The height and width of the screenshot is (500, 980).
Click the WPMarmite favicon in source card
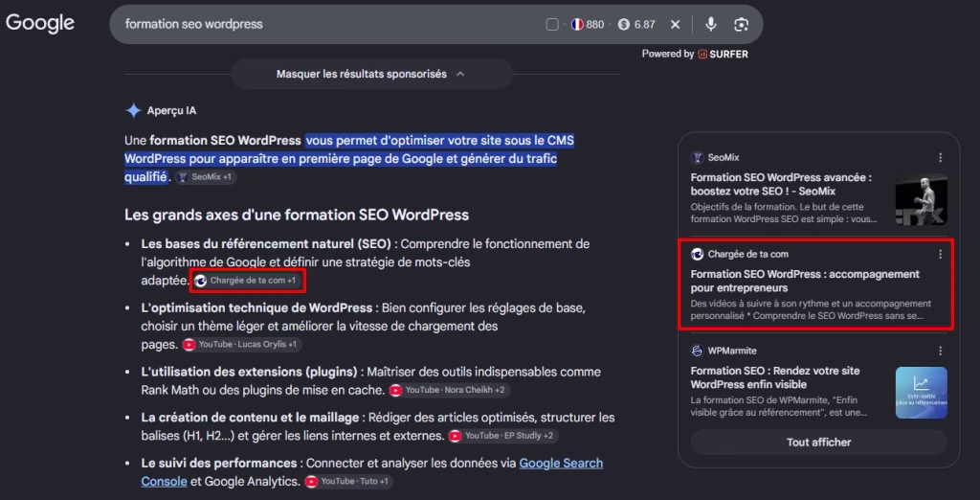click(697, 351)
